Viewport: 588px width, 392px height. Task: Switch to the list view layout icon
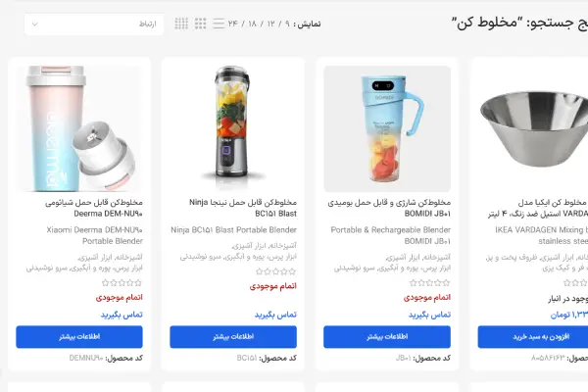point(219,24)
